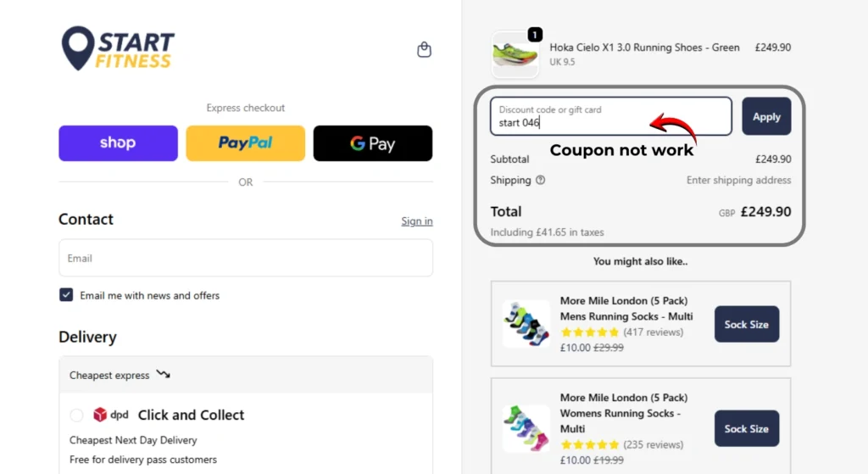
Task: Click the cart item quantity badge
Action: (x=535, y=35)
